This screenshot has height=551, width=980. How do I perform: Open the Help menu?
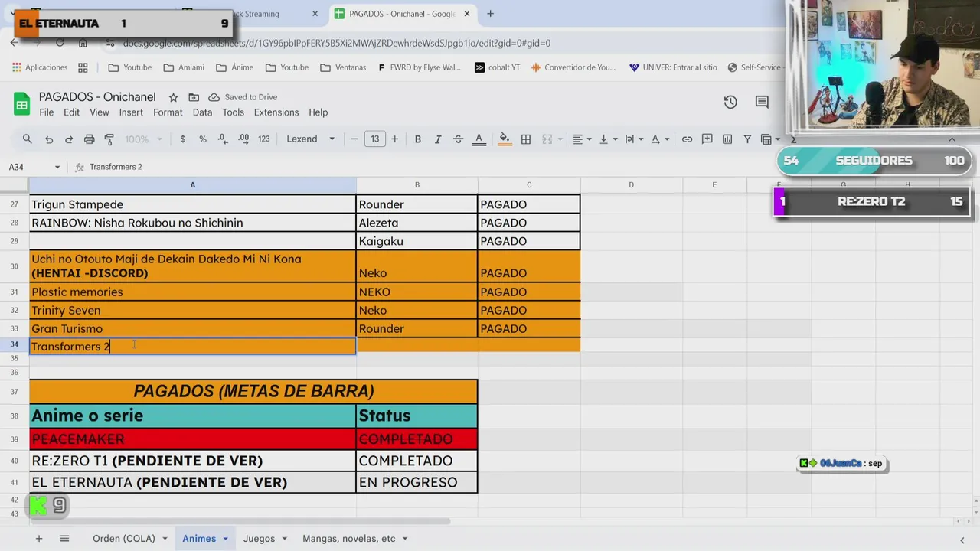(x=318, y=112)
